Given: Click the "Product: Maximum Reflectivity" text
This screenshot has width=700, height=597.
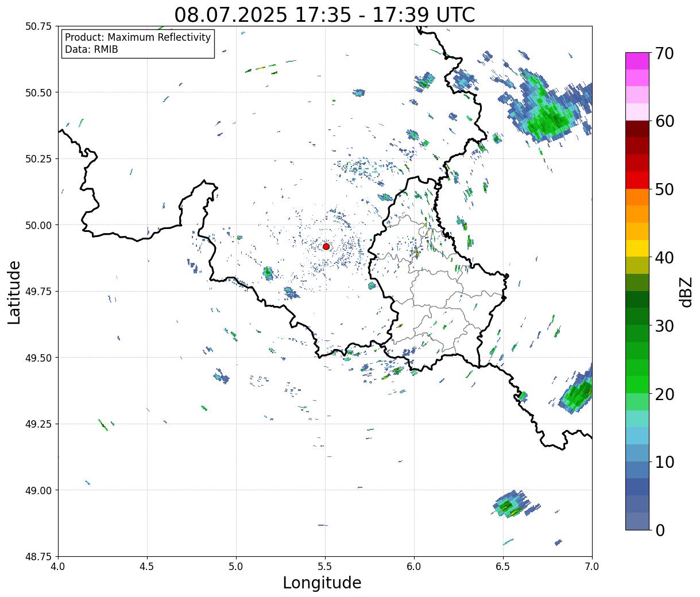Looking at the screenshot, I should (x=138, y=37).
